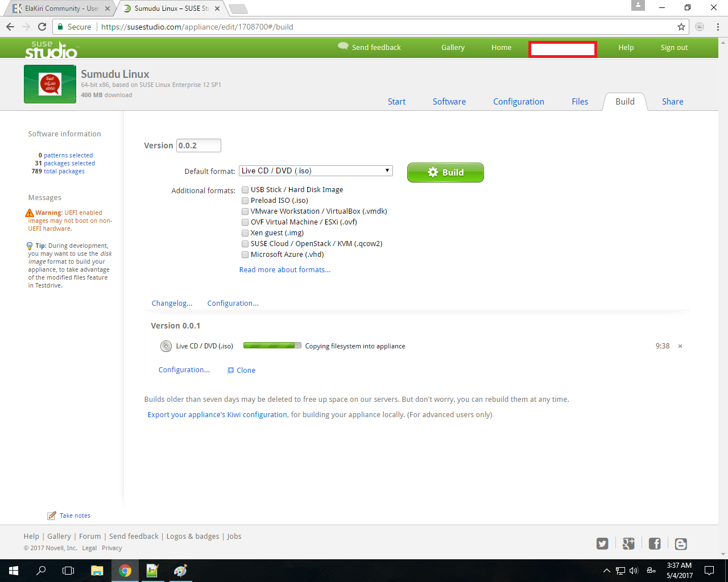The image size is (728, 582).
Task: Open the Forum link in the footer
Action: (90, 537)
